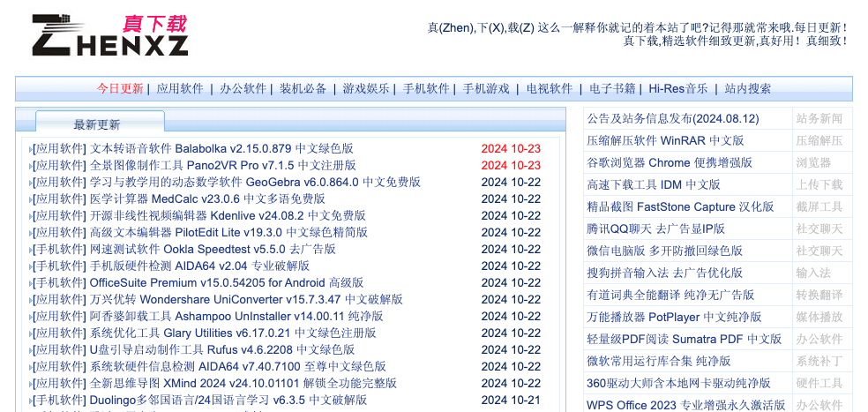Open 搜狗拼音输入法 去广告优化版 link
This screenshot has height=412, width=868.
click(x=665, y=273)
